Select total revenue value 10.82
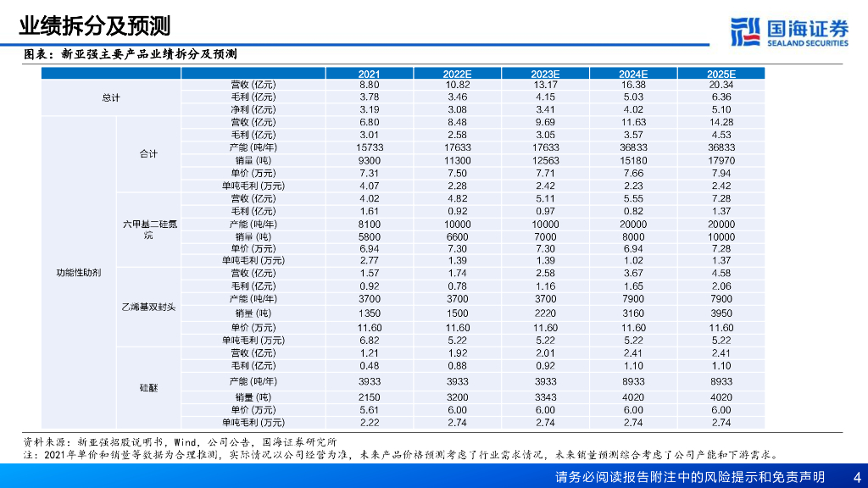This screenshot has height=488, width=868. point(457,85)
